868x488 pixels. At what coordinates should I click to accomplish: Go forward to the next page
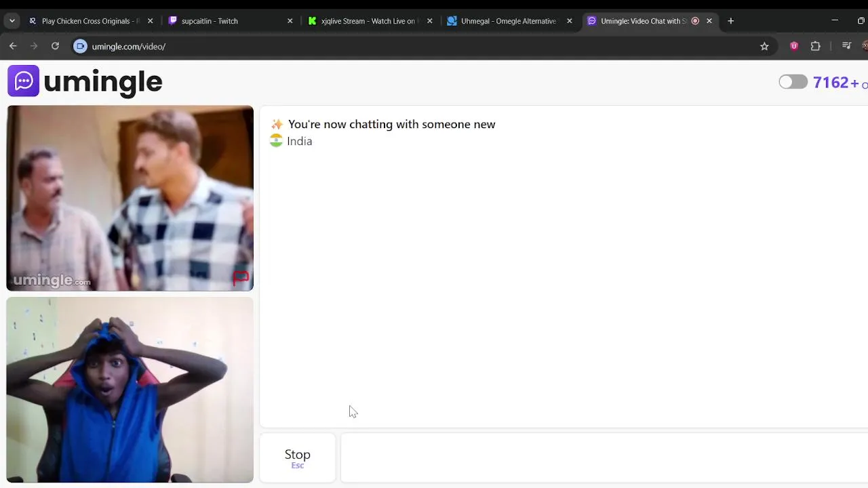(34, 46)
